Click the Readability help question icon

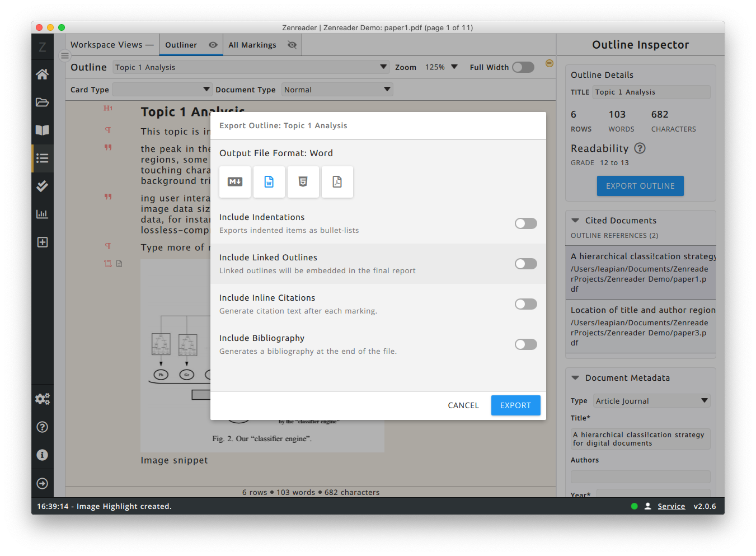coord(640,148)
